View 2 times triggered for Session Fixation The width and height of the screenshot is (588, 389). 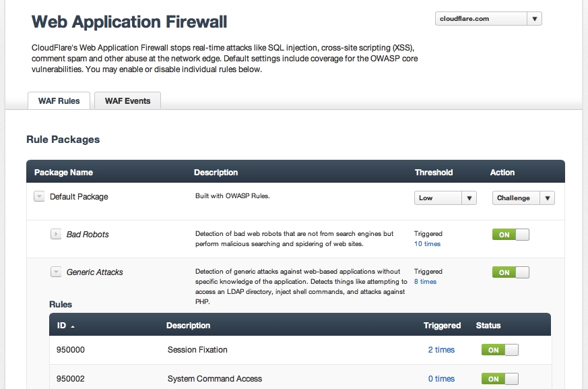[441, 349]
